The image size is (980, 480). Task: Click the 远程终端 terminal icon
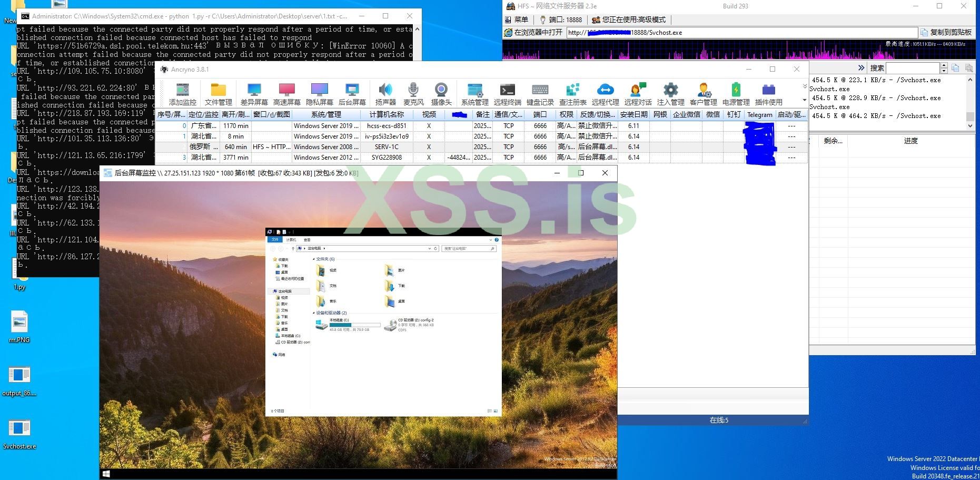508,94
